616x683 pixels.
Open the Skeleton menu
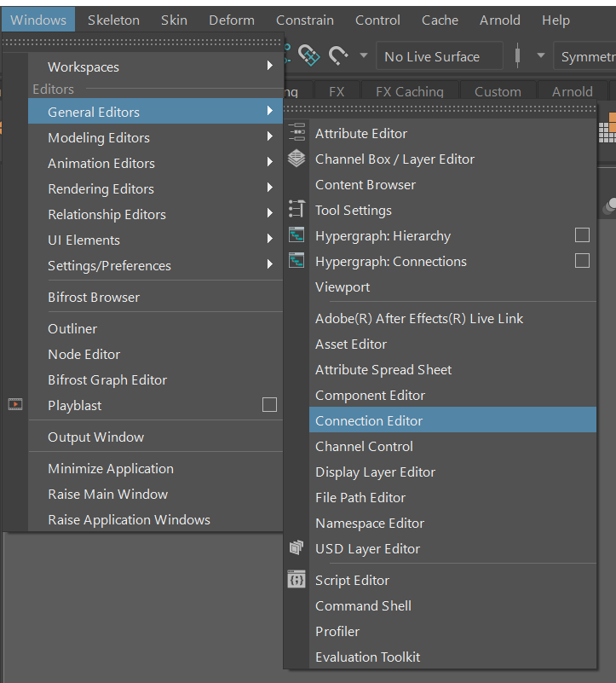pyautogui.click(x=113, y=20)
